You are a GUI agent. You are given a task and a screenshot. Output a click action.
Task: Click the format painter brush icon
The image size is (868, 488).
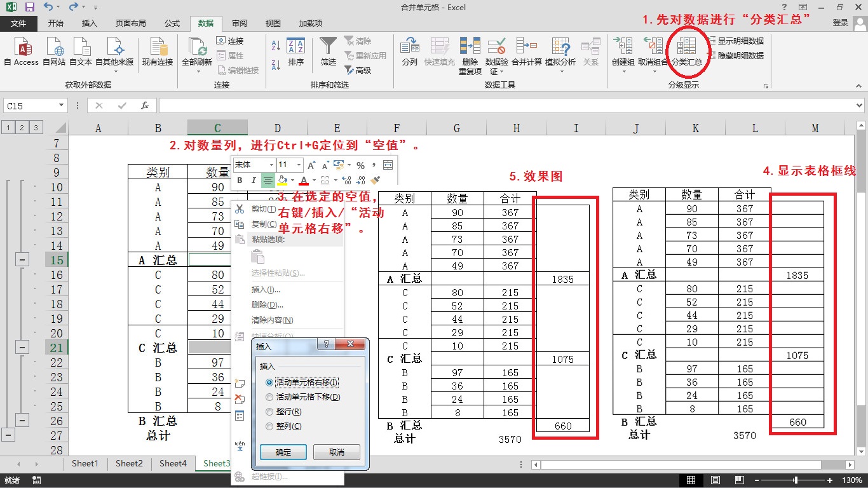[375, 180]
